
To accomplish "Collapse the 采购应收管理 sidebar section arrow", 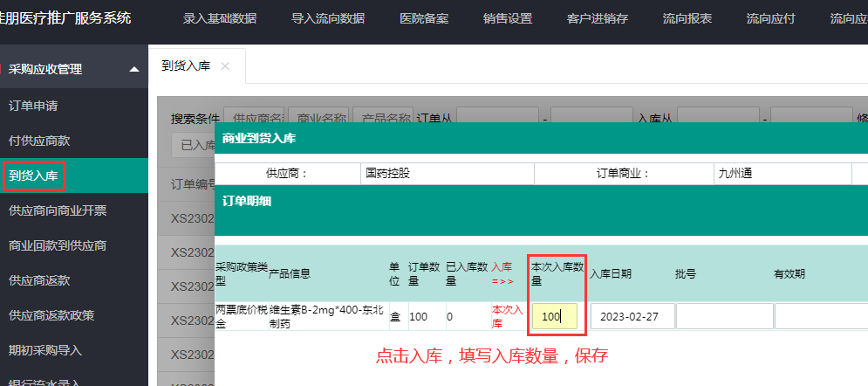I will pyautogui.click(x=133, y=69).
